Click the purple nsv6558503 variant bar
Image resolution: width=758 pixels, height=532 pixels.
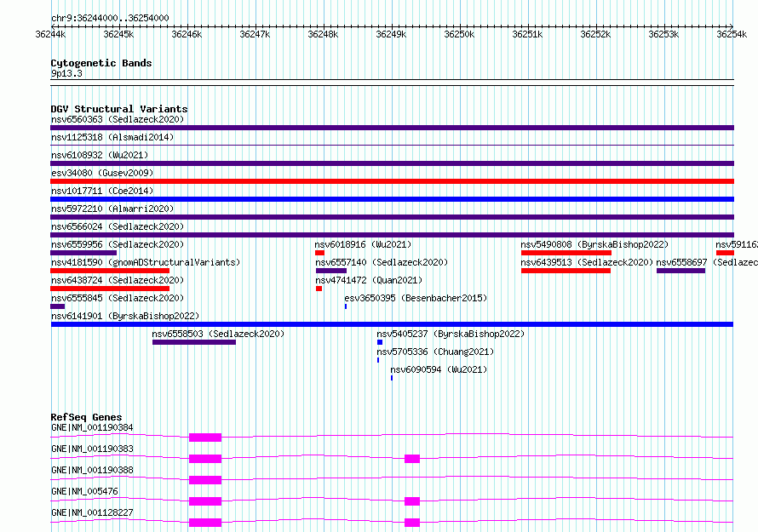(194, 342)
